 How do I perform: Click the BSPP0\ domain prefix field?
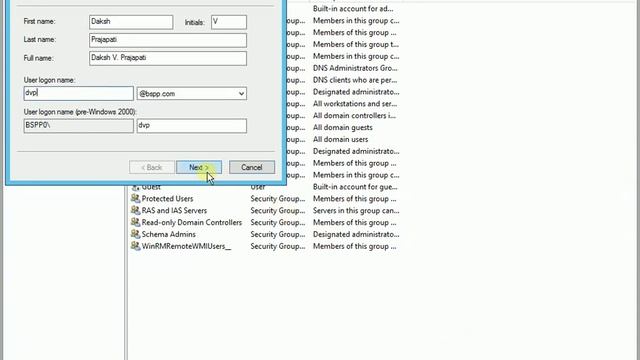coord(78,126)
